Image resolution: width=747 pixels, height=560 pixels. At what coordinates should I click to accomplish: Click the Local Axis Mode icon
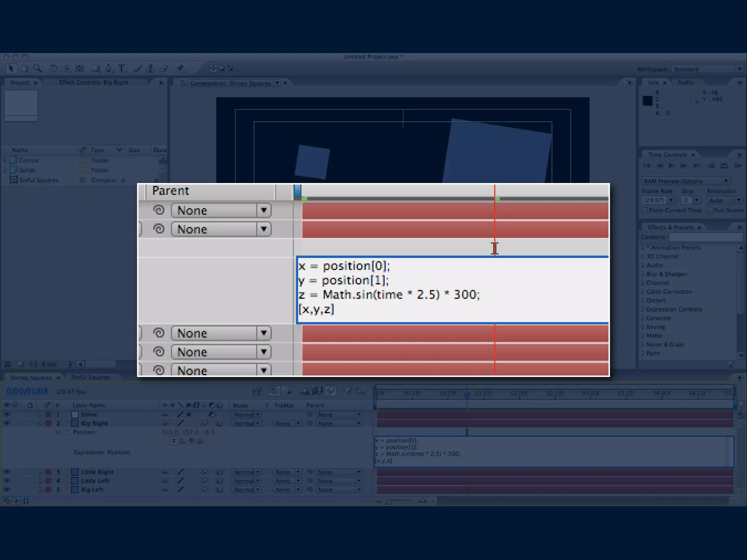[213, 68]
